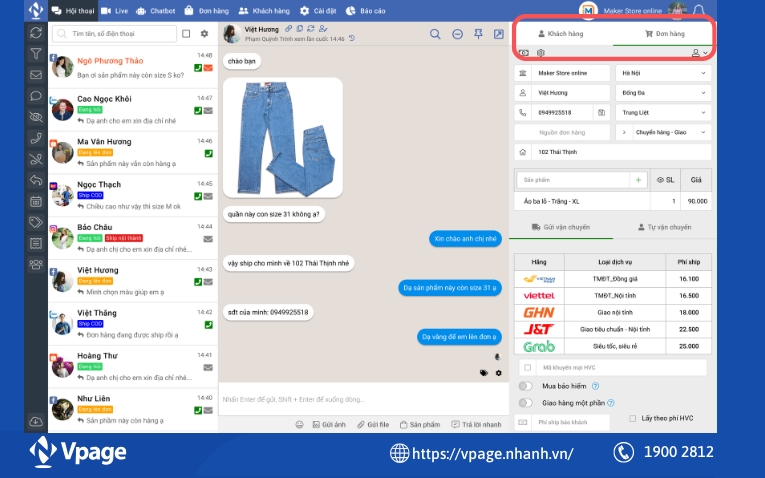Select the Gửi vận chuyển tab
Viewport: 765px width, 478px height.
pos(561,227)
